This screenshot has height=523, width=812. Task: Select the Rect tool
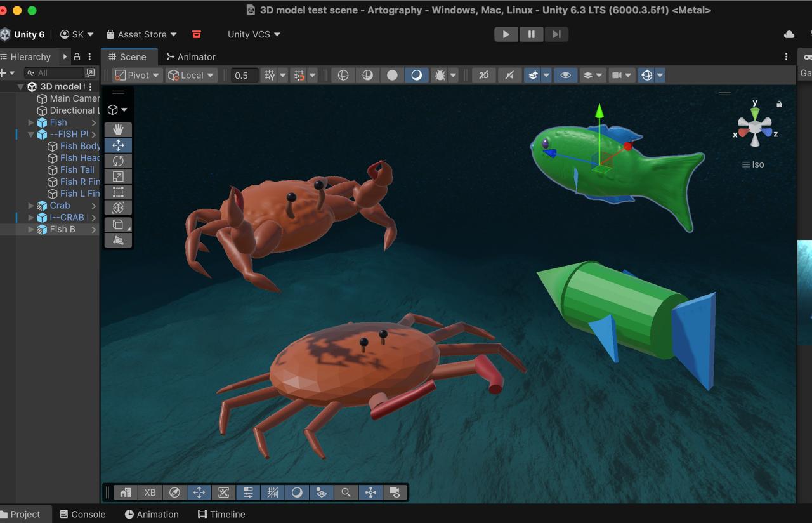(x=118, y=192)
